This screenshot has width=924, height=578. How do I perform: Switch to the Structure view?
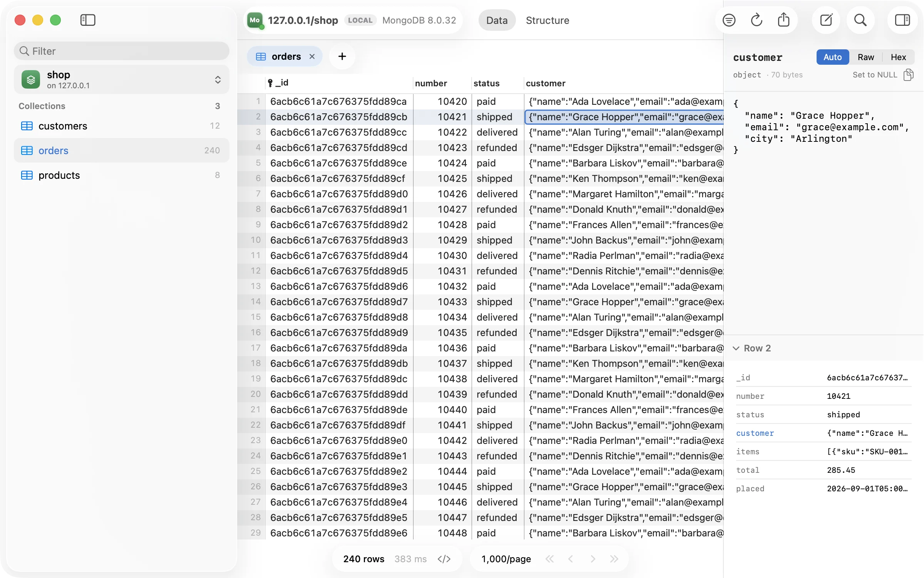point(547,20)
